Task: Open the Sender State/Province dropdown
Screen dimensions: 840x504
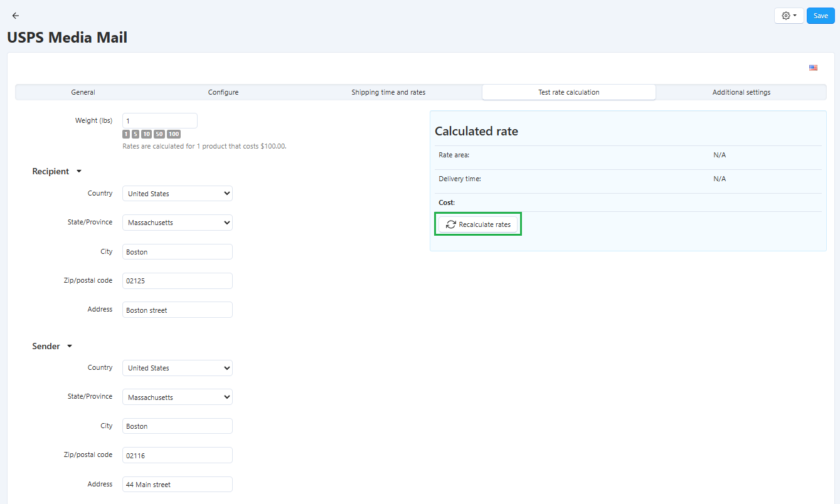Action: [178, 397]
